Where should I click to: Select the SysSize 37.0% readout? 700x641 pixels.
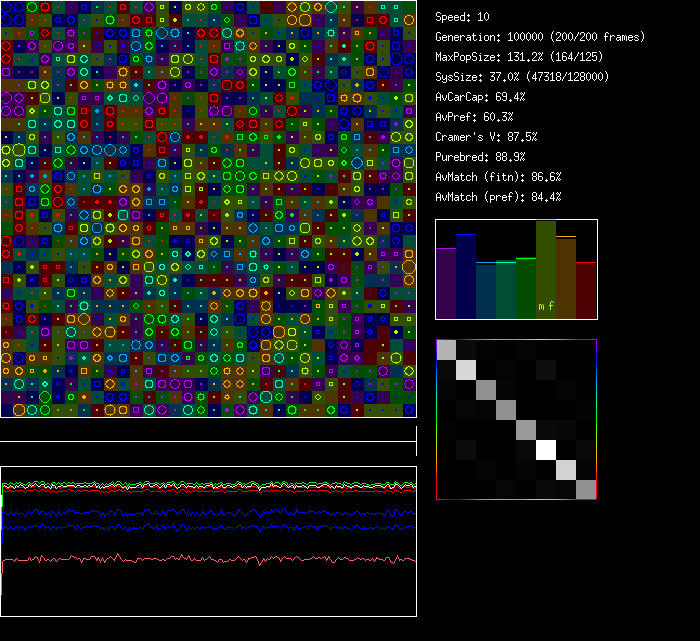(521, 77)
